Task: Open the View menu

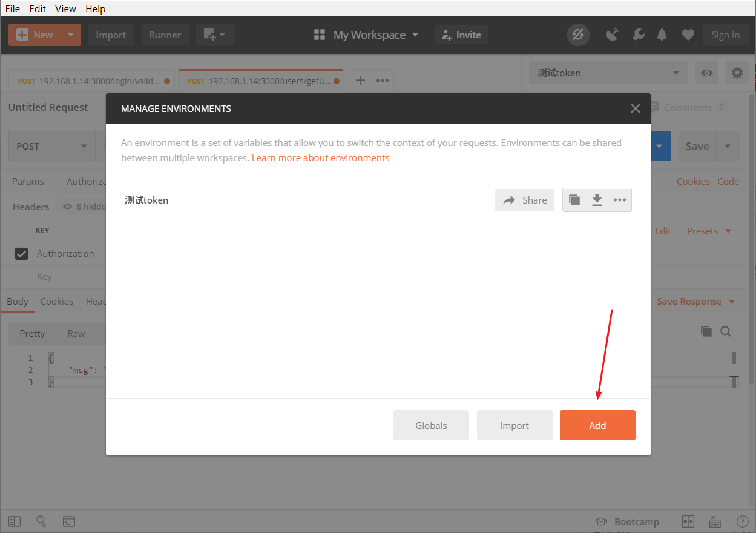Action: [x=65, y=8]
